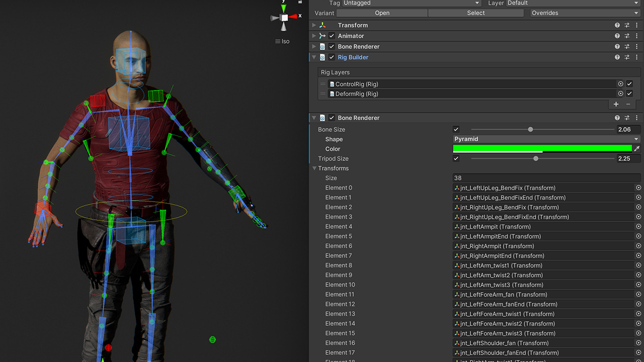Open the help documentation for Rig Builder

(x=617, y=57)
